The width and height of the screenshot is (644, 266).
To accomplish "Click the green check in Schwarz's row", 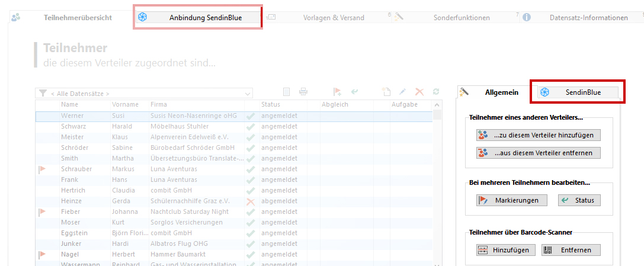I will [x=251, y=127].
